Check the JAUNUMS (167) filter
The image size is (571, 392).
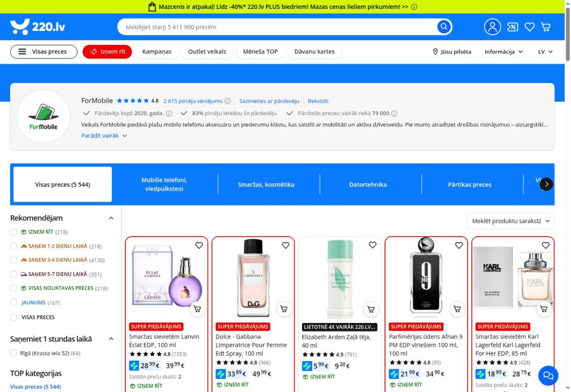(x=13, y=303)
